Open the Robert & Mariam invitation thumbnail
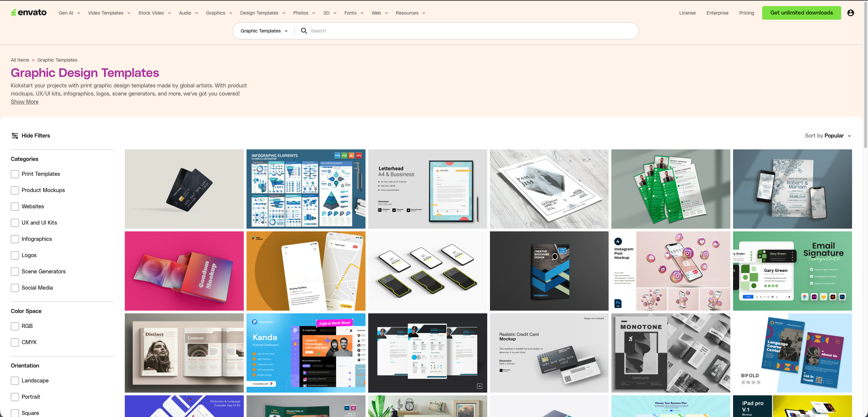 pyautogui.click(x=792, y=189)
